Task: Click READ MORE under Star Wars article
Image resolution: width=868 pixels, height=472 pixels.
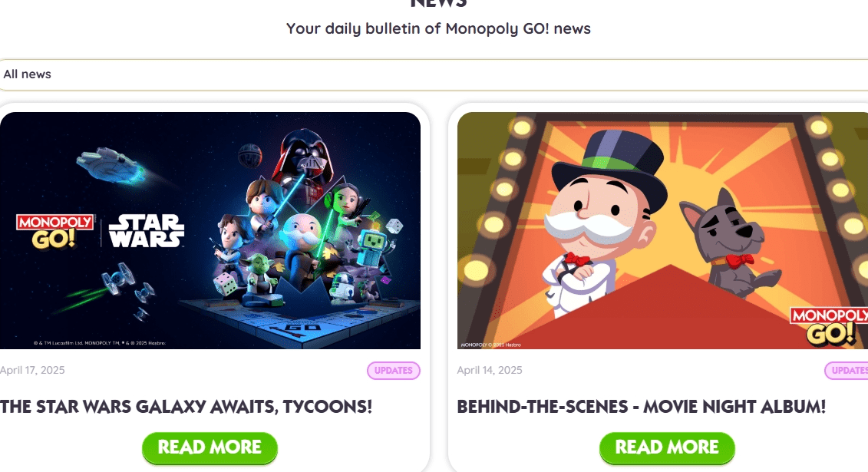Action: 210,447
